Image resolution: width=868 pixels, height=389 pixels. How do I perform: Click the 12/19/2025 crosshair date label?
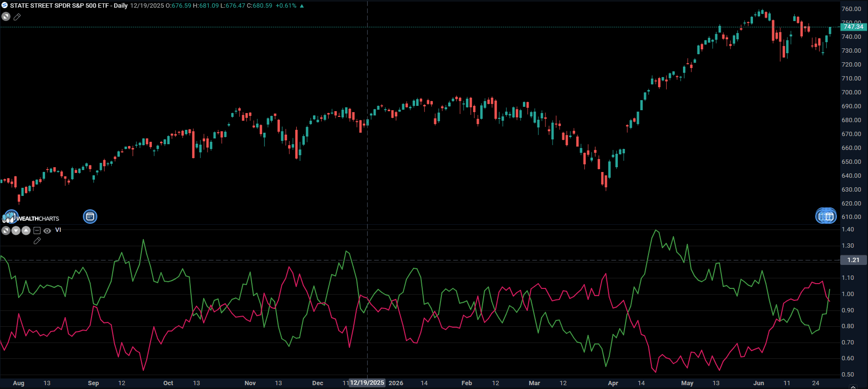pyautogui.click(x=367, y=383)
